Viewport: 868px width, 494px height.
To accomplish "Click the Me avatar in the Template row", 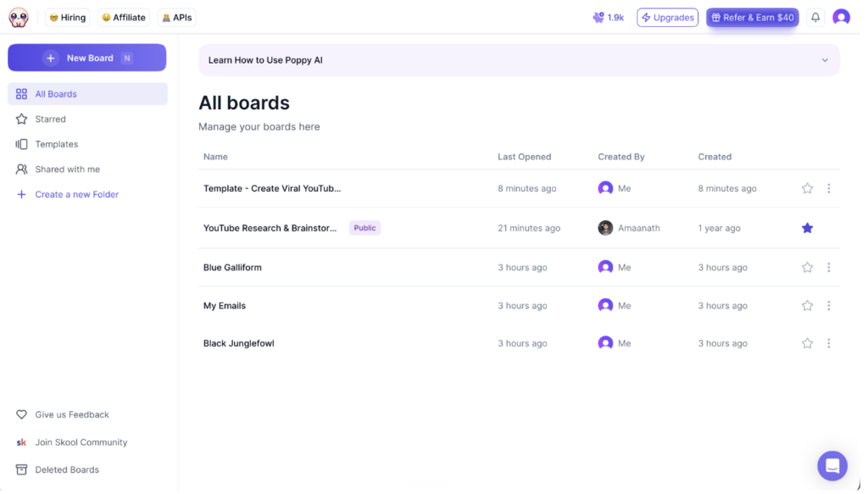I will click(605, 189).
